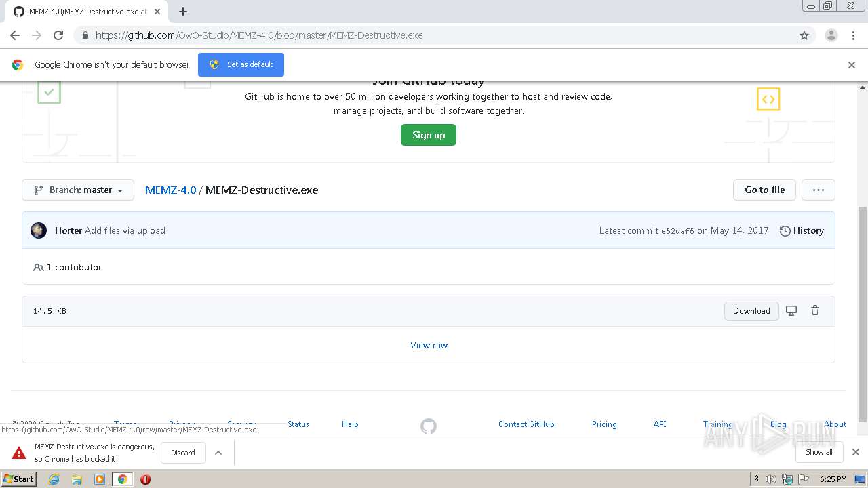Bookmark this page with the star icon

click(x=804, y=35)
